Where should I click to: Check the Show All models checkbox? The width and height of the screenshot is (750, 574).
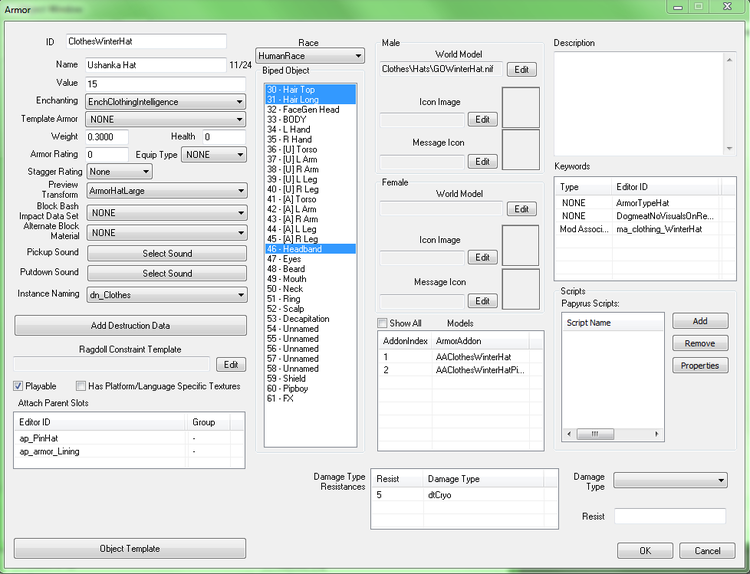click(x=383, y=323)
